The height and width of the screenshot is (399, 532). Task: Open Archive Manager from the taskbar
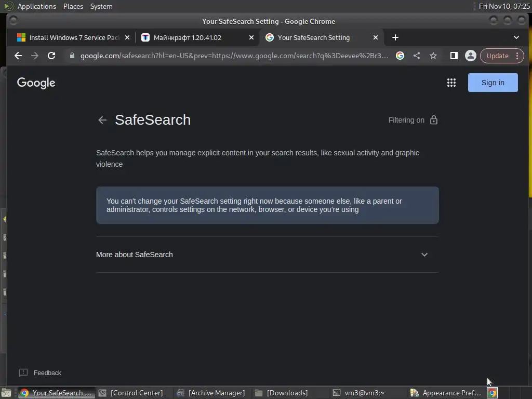211,393
